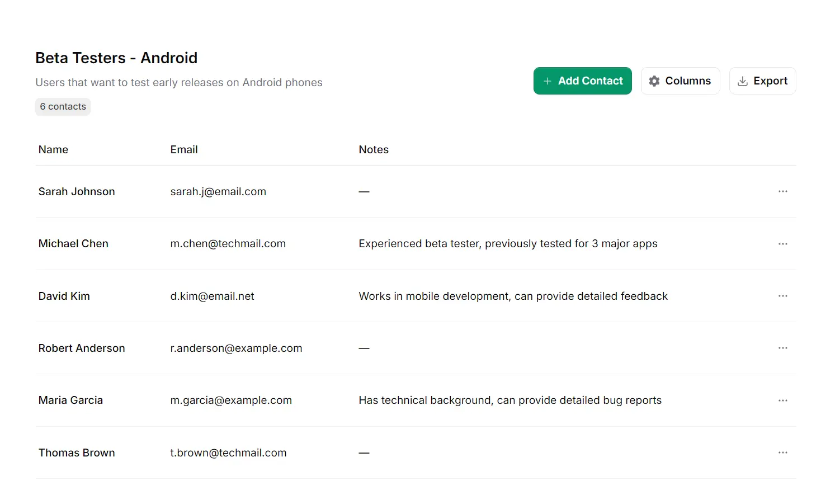Open the three-dot menu for Michael Chen

coord(782,244)
